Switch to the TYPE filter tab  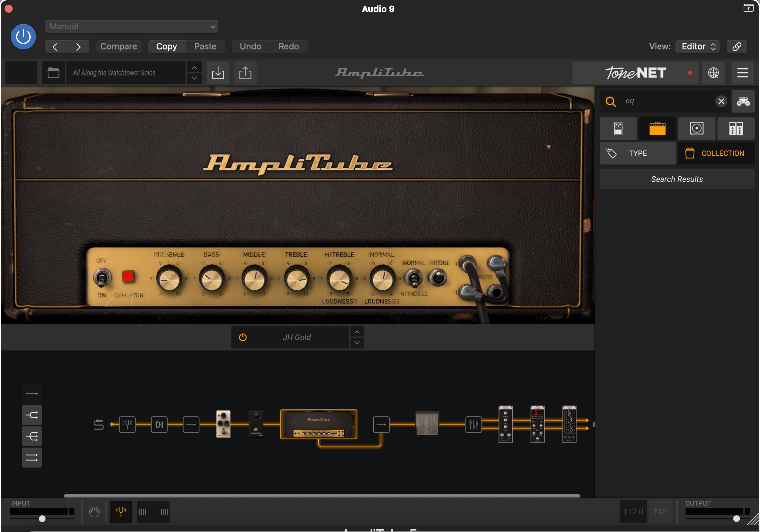(638, 153)
